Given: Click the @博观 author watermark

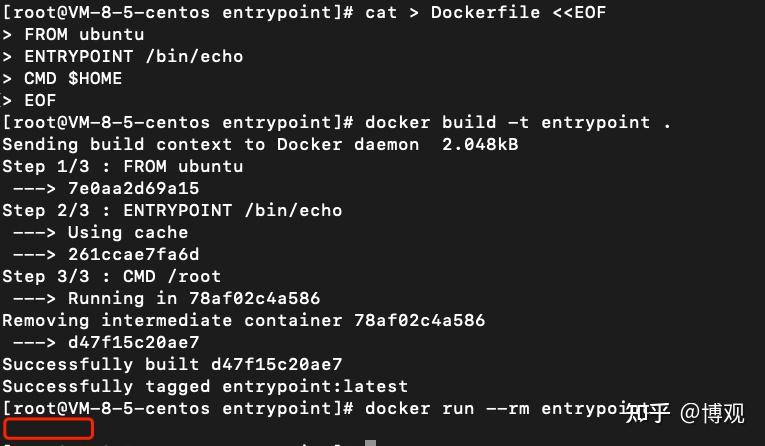Looking at the screenshot, I should point(713,412).
